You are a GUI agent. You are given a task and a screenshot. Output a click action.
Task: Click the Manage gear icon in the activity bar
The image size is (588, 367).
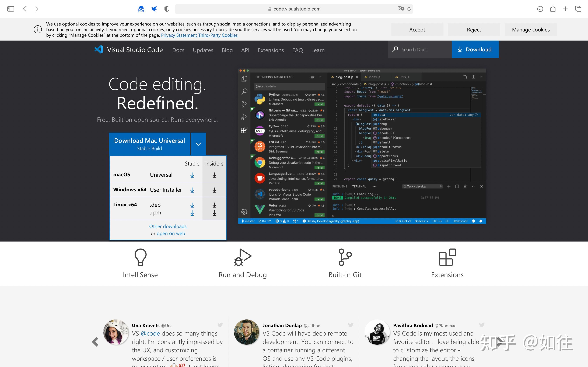tap(244, 211)
